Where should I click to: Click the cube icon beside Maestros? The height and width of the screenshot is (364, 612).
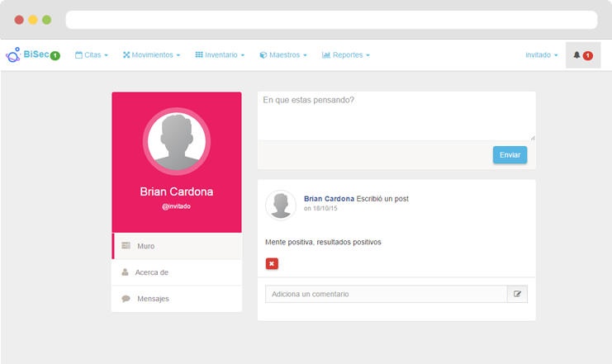coord(263,55)
